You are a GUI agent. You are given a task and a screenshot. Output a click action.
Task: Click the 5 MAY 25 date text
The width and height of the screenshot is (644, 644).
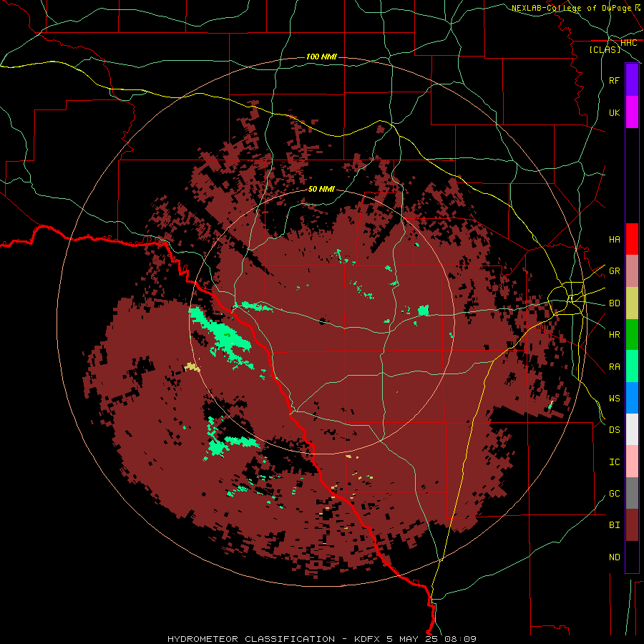(x=412, y=639)
